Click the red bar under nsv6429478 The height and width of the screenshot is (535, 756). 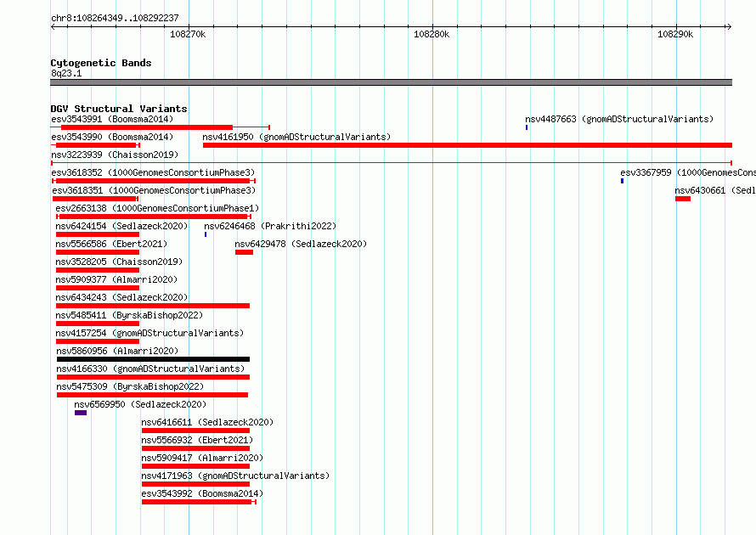[244, 252]
